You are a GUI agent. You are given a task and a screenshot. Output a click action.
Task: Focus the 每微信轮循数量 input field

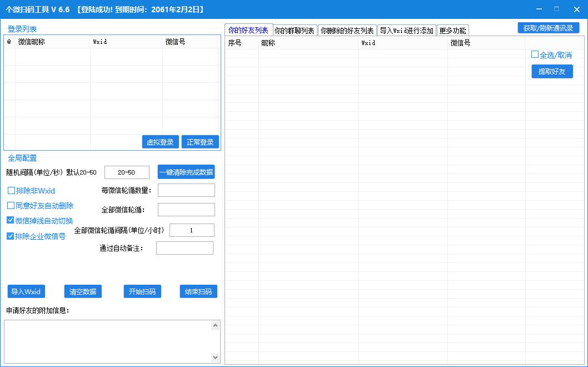coord(186,190)
